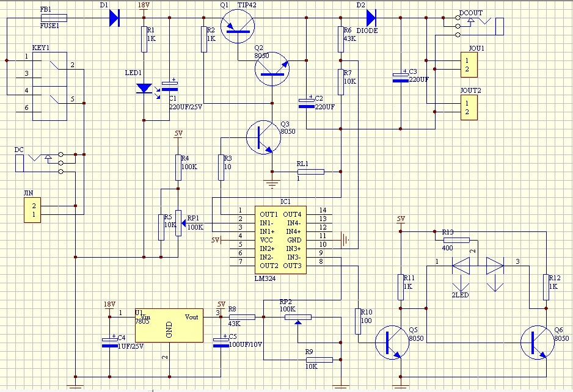The image size is (573, 392).
Task: Select the RP2 100K potentiometer
Action: pos(298,317)
